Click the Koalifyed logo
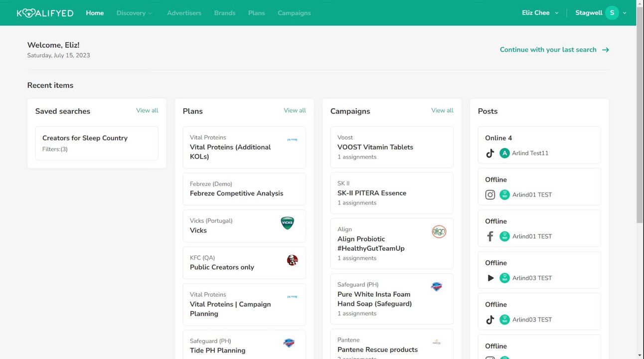The width and height of the screenshot is (644, 359). [45, 13]
